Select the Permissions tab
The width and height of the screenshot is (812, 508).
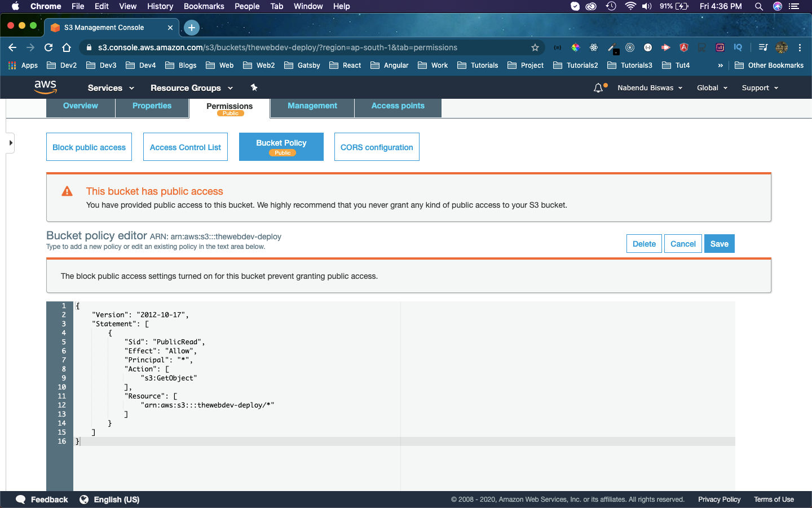230,108
